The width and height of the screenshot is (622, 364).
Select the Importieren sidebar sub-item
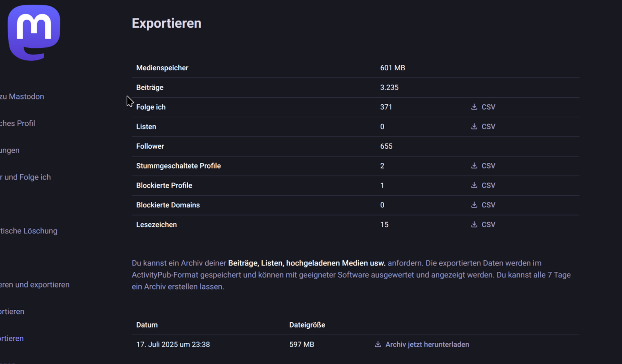click(x=12, y=312)
